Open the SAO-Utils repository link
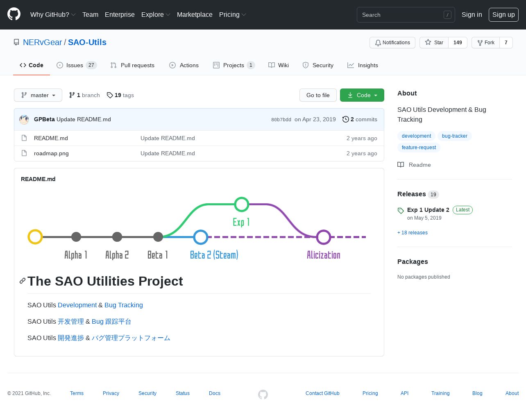 87,42
